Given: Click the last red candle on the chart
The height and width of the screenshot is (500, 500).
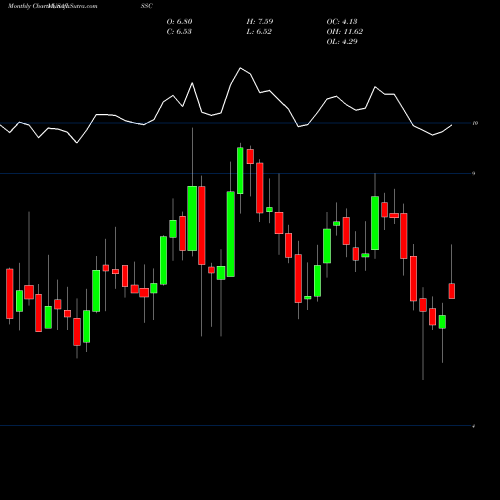Looking at the screenshot, I should pos(452,291).
